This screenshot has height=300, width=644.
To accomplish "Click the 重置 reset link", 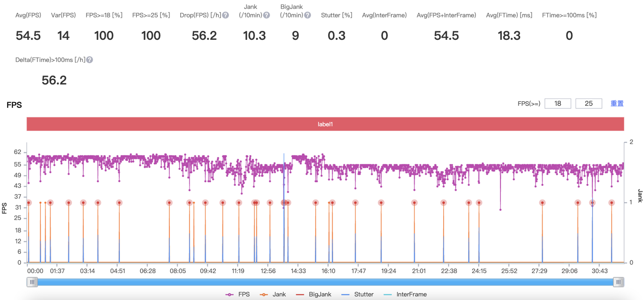I will (617, 103).
